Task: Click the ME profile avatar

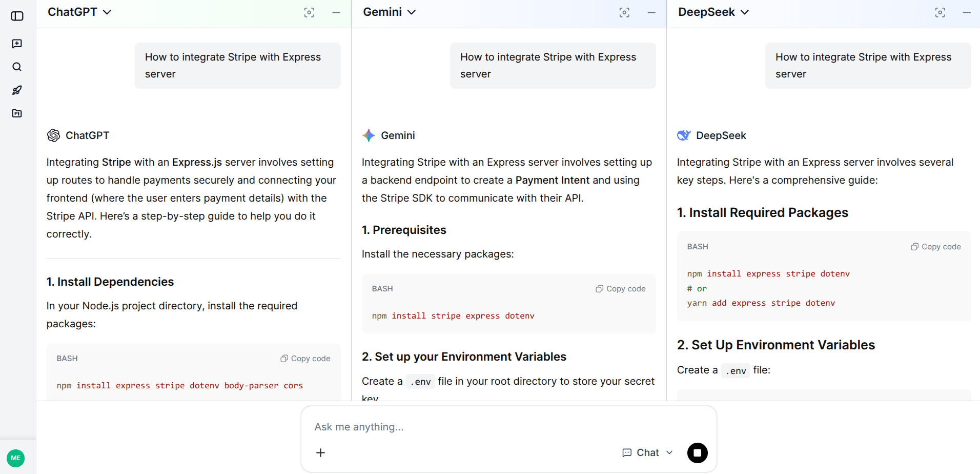Action: [16, 458]
